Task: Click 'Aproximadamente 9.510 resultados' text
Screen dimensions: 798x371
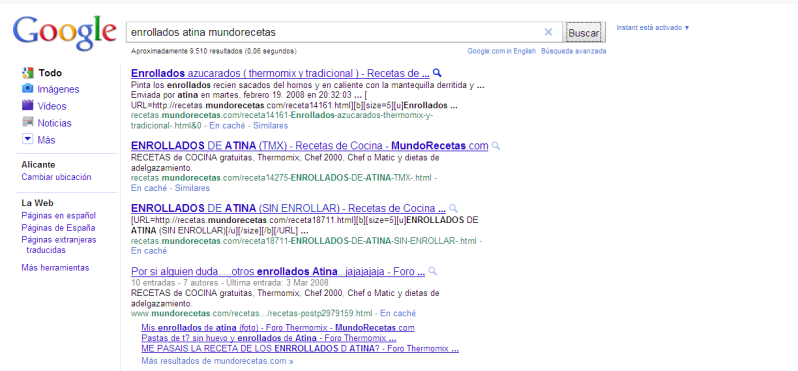Action: pos(214,51)
